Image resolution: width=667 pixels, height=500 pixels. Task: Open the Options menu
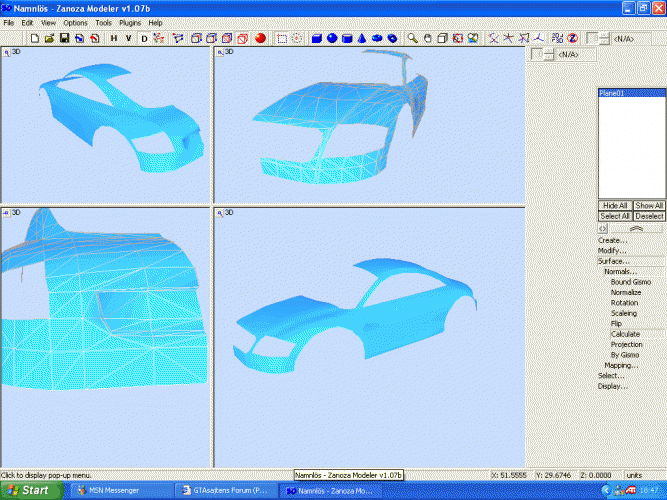[75, 22]
